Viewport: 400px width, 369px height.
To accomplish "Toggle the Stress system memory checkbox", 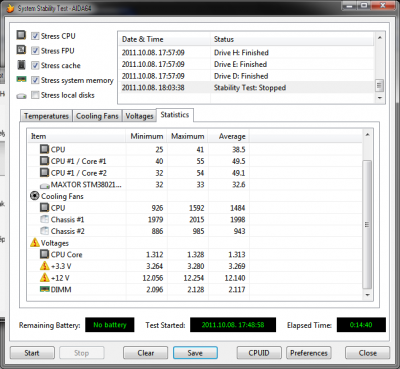I will coord(35,80).
